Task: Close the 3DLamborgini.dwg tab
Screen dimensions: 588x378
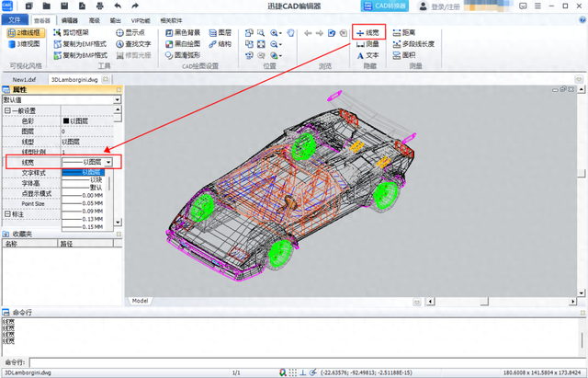Action: click(106, 79)
